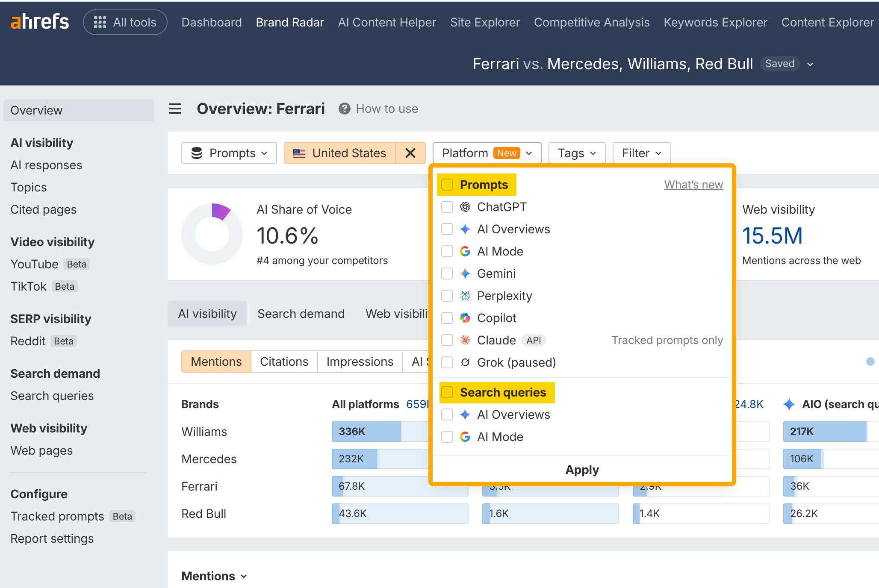Click the How to use question icon
This screenshot has width=879, height=588.
point(345,109)
